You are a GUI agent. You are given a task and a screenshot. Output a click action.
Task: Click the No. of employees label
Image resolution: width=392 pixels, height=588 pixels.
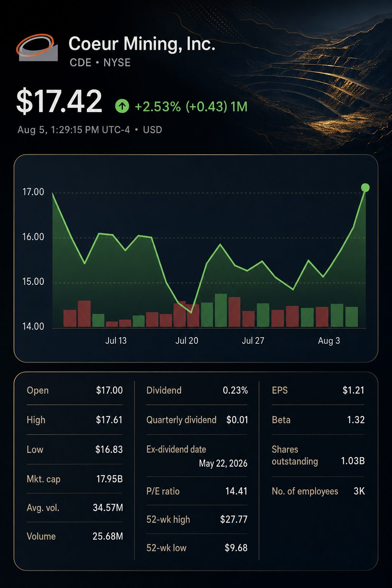305,492
